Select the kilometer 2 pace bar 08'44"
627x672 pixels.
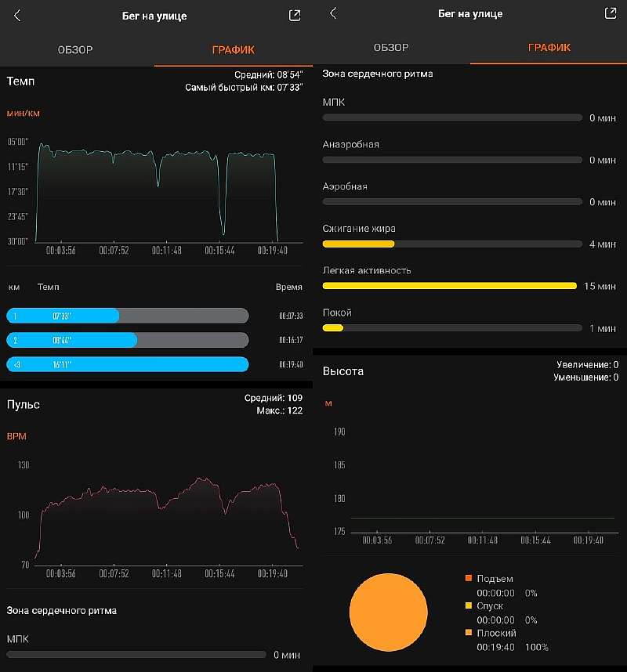coord(127,340)
